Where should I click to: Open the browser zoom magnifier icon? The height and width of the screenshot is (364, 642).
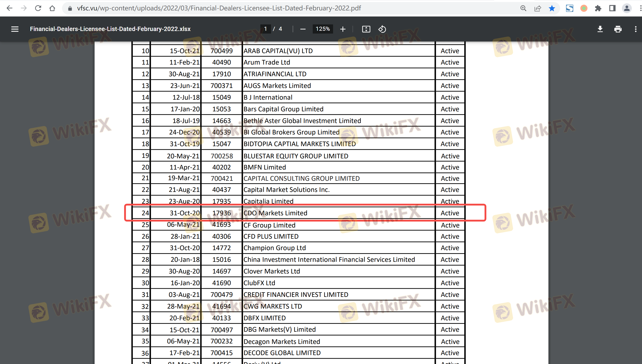[x=523, y=8]
